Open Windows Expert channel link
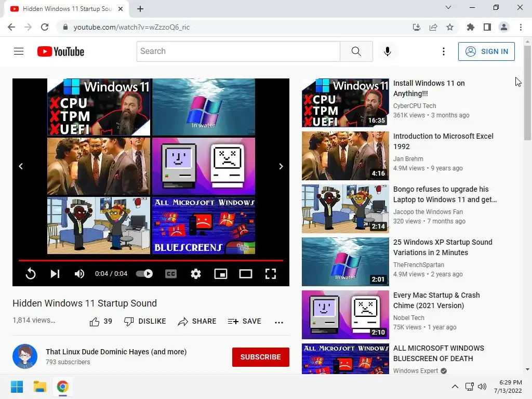 (415, 371)
